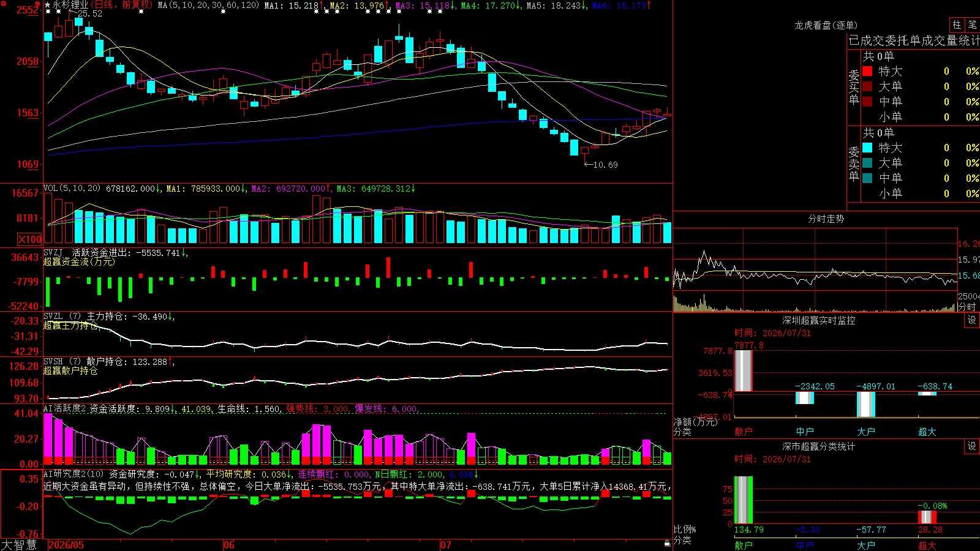Select the MA(5,10,20,30,60,120) indicator label
The width and height of the screenshot is (980, 551).
tap(208, 5)
